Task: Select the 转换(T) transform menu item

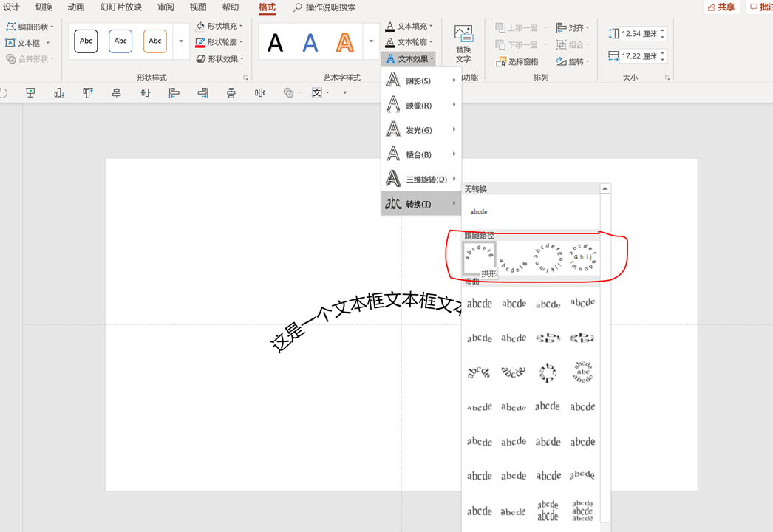Action: tap(421, 204)
